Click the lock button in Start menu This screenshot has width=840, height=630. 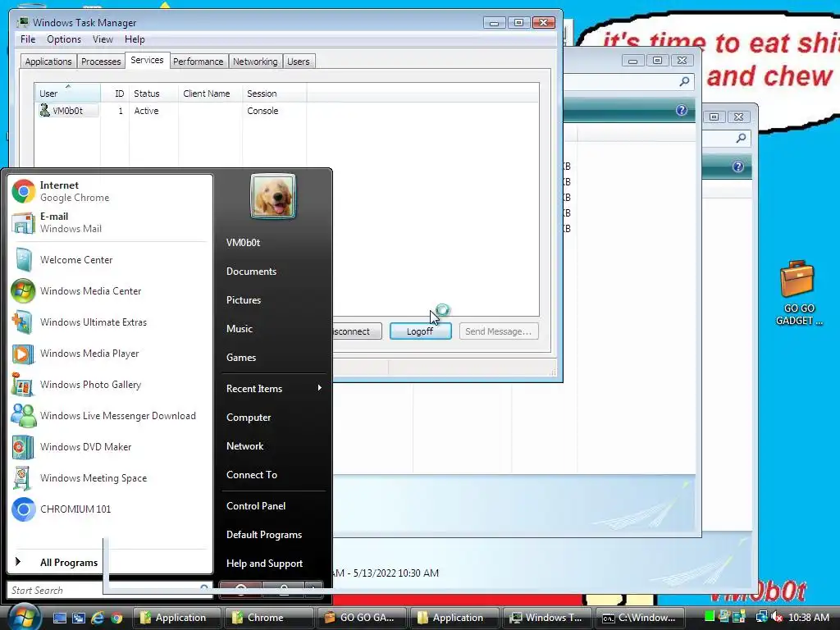point(283,589)
